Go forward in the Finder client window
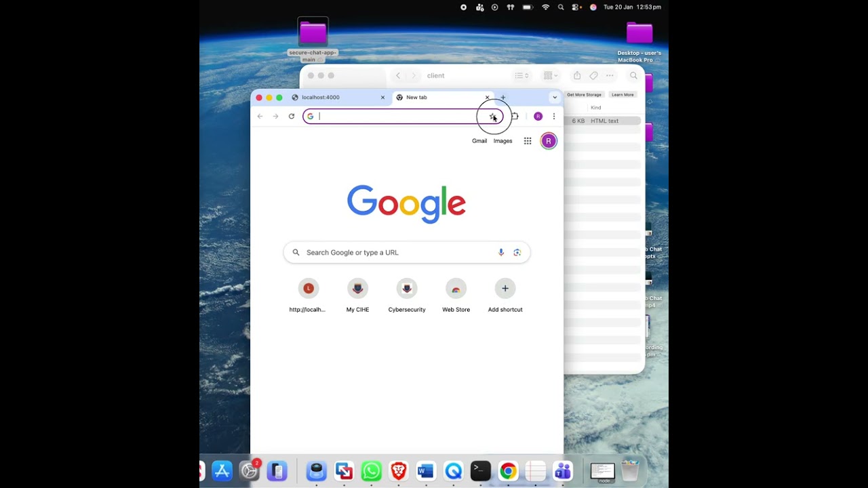The width and height of the screenshot is (868, 488). [x=414, y=76]
